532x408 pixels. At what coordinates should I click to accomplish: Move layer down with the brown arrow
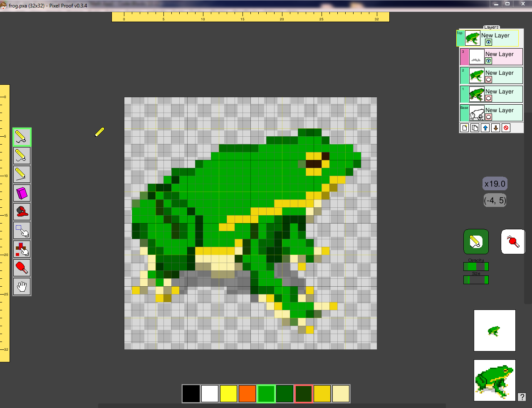pyautogui.click(x=495, y=128)
